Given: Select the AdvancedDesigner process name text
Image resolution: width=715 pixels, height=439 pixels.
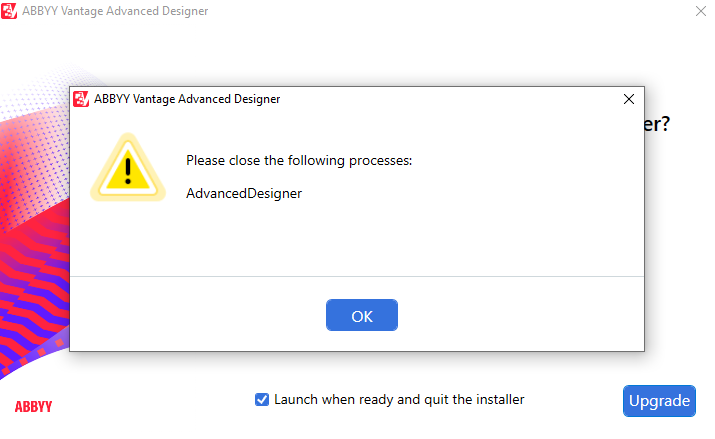Looking at the screenshot, I should 244,193.
